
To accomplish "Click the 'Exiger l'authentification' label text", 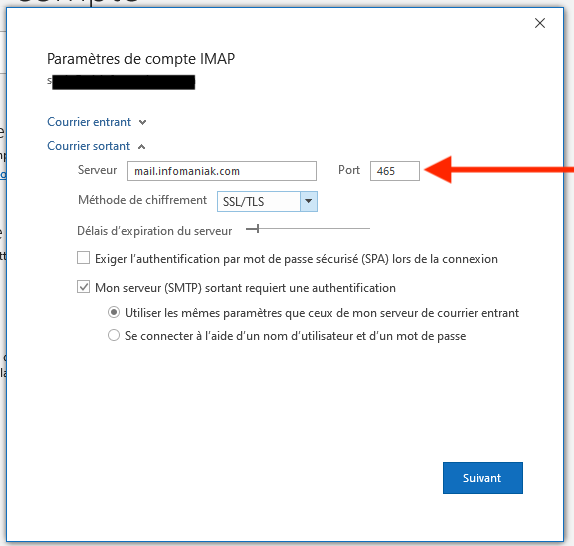I will (x=296, y=259).
